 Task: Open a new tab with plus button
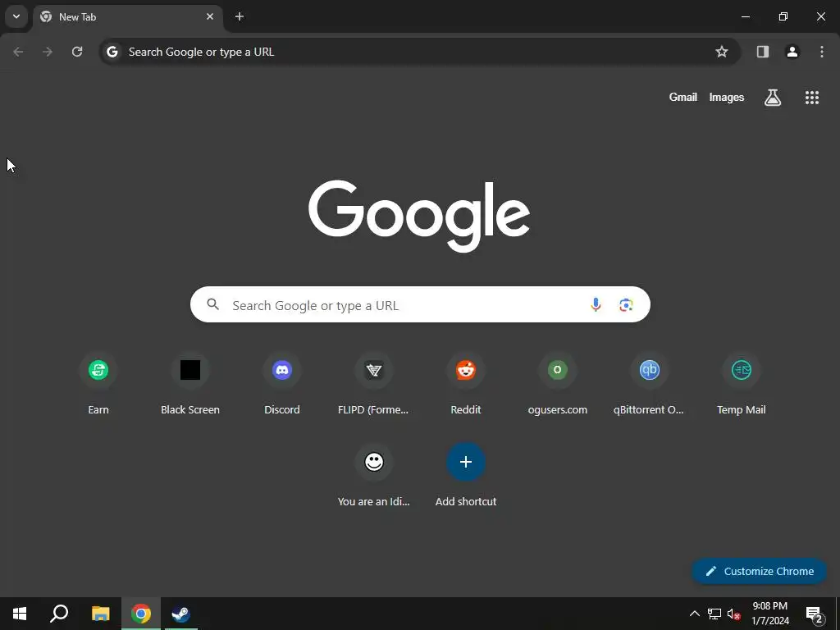click(x=240, y=16)
